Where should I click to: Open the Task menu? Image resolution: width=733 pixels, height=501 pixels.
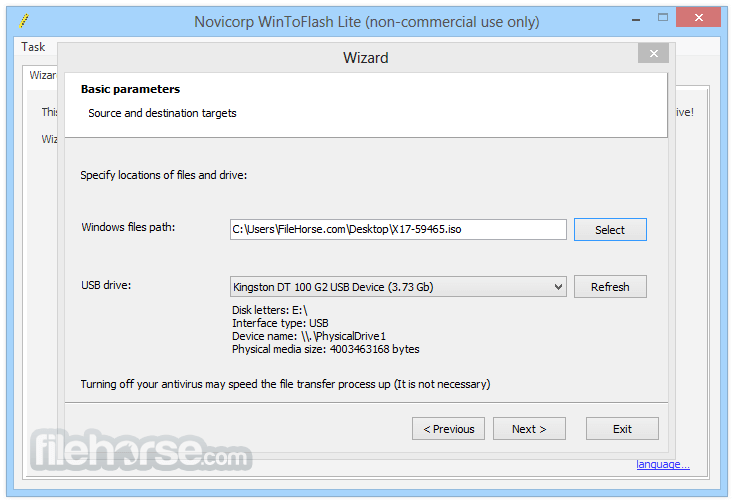33,47
